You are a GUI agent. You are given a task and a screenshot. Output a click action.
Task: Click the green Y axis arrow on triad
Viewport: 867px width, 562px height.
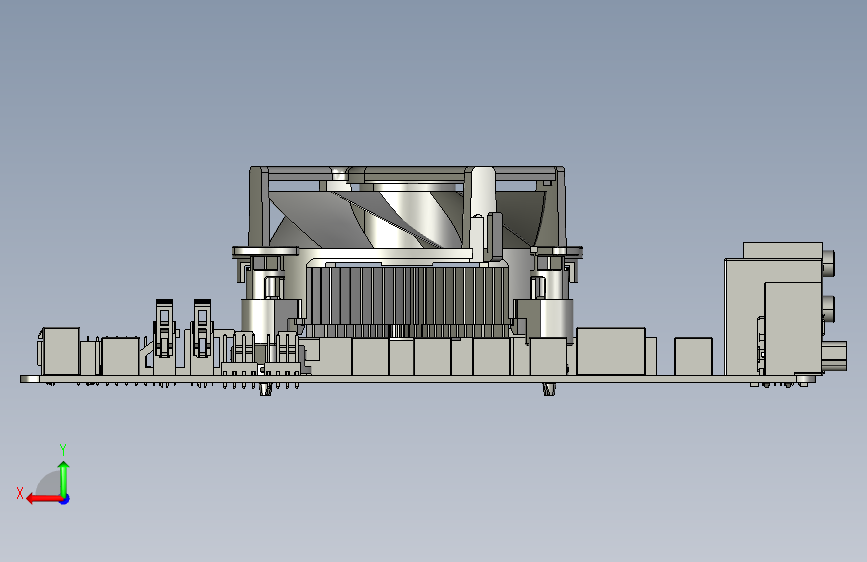pos(64,478)
